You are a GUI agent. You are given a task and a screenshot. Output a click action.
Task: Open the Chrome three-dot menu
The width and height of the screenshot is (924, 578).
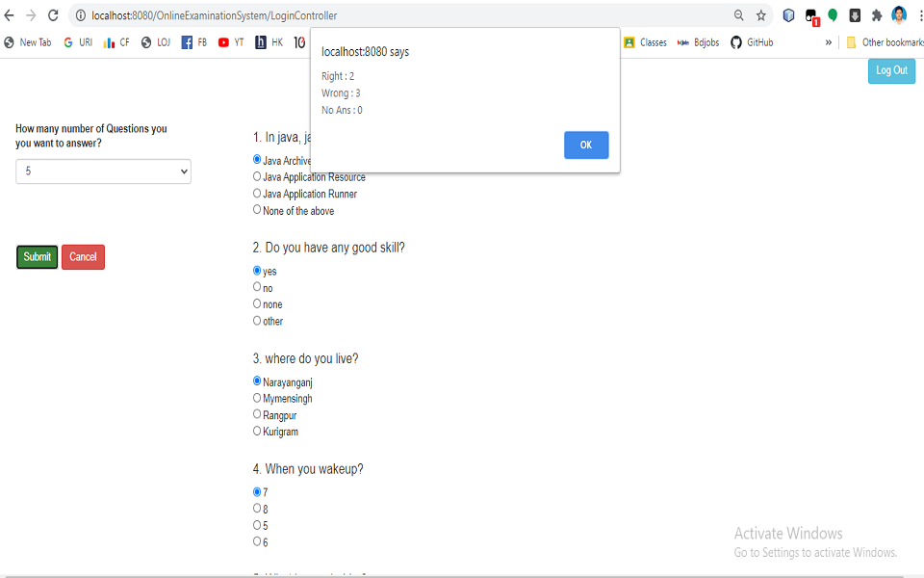point(919,15)
